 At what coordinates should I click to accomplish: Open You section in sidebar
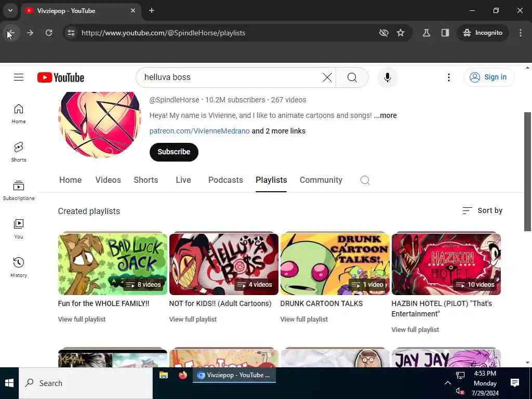coord(19,229)
